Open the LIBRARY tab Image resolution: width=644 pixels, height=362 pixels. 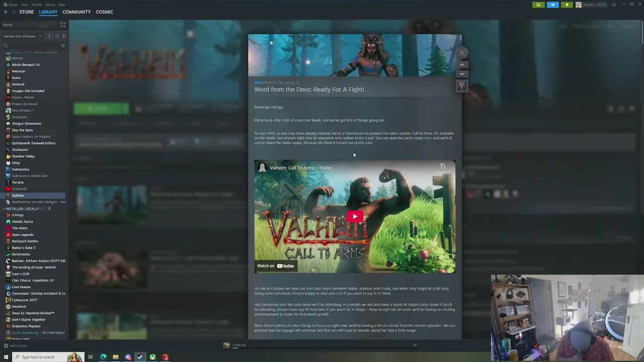click(x=48, y=12)
